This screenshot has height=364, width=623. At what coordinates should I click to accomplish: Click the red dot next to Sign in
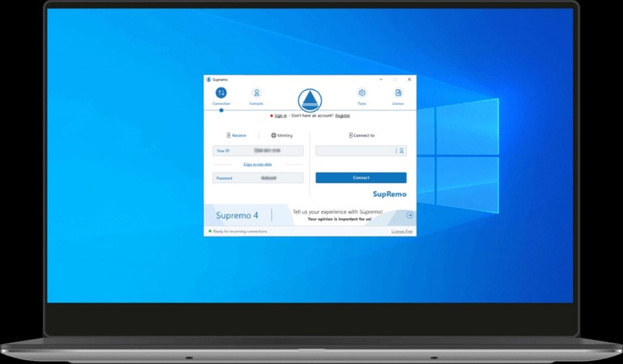(272, 115)
